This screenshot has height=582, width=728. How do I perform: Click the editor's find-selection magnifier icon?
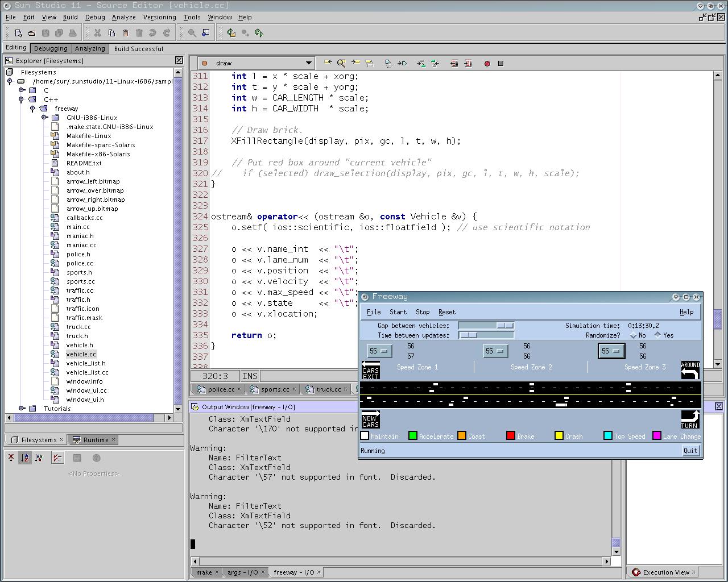coord(341,63)
